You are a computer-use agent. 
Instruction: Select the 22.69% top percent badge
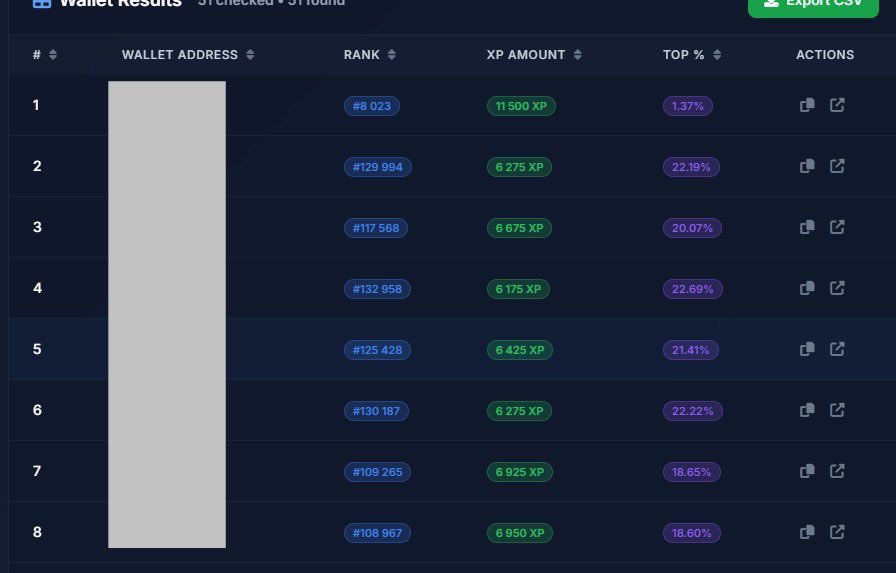(x=693, y=289)
